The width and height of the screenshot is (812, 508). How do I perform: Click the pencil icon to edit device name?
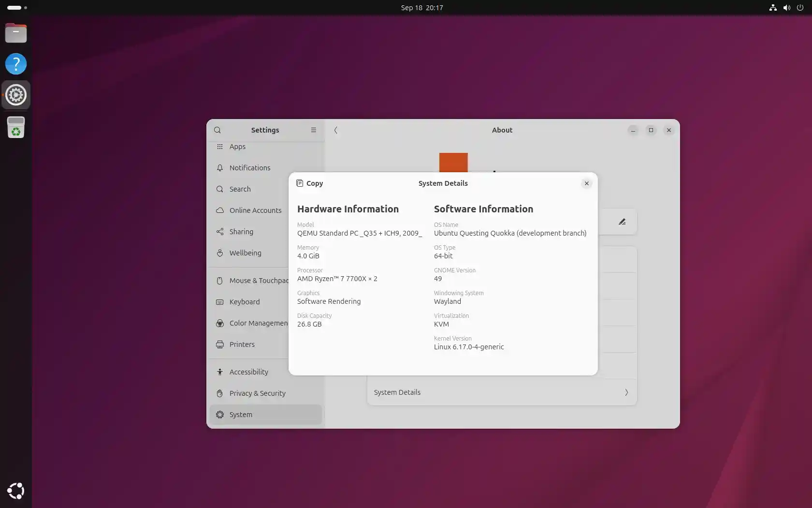[623, 222]
